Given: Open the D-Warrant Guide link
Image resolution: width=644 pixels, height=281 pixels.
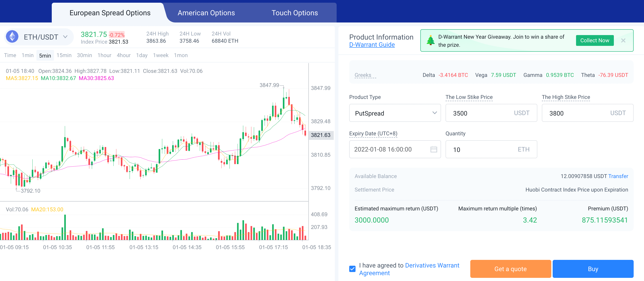Looking at the screenshot, I should (372, 45).
